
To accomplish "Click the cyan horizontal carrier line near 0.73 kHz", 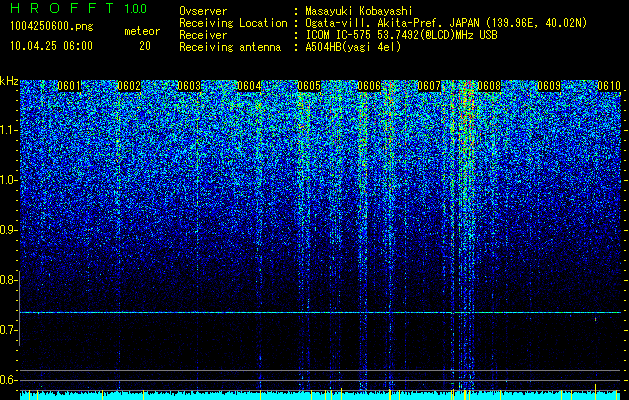I will [320, 312].
